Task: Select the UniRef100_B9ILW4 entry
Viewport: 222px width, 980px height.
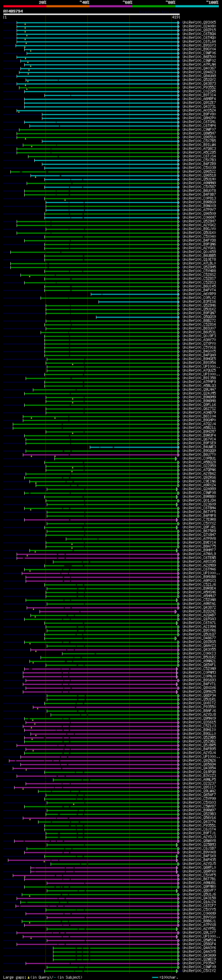Action: point(199,145)
